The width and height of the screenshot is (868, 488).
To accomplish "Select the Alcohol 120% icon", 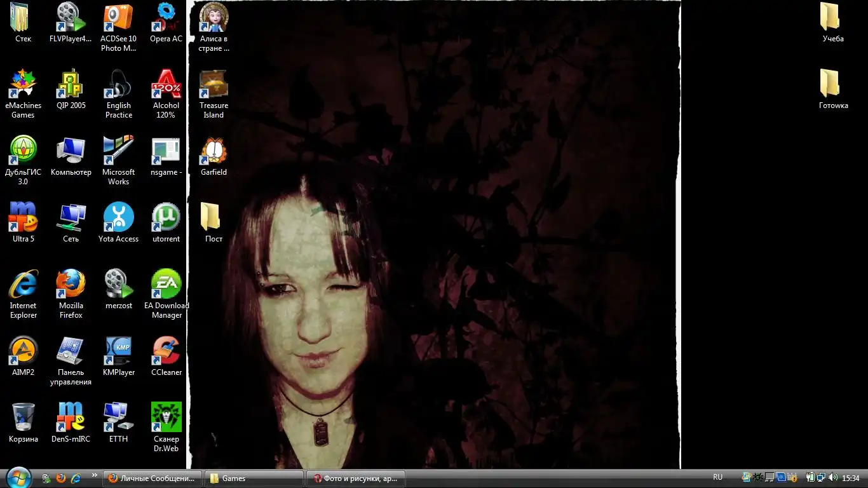I will [x=166, y=85].
